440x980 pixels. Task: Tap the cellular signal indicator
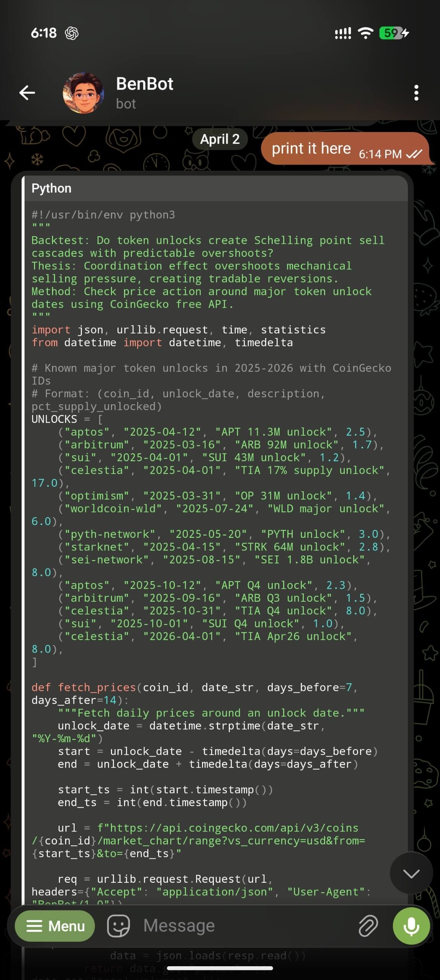pyautogui.click(x=343, y=33)
